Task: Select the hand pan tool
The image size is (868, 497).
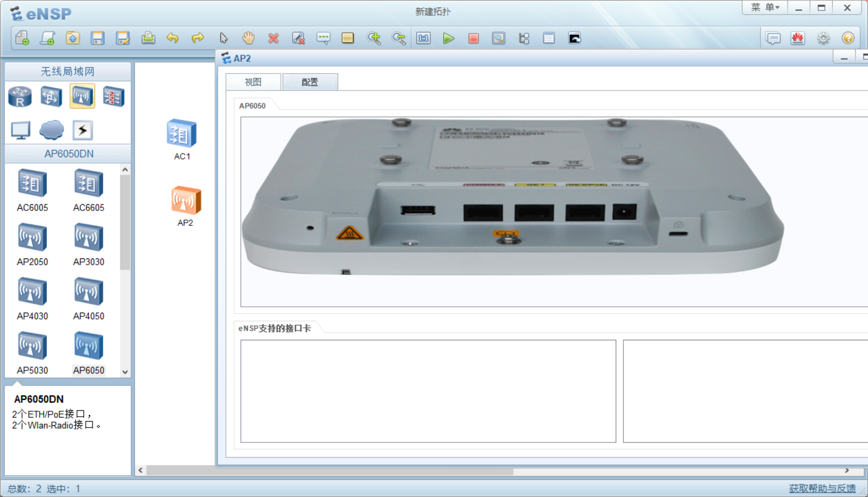Action: coord(248,38)
